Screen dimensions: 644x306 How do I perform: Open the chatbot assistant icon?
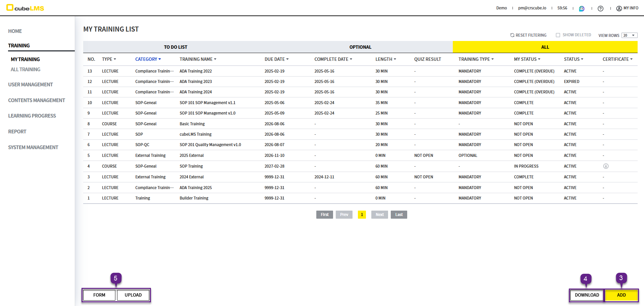coord(582,8)
